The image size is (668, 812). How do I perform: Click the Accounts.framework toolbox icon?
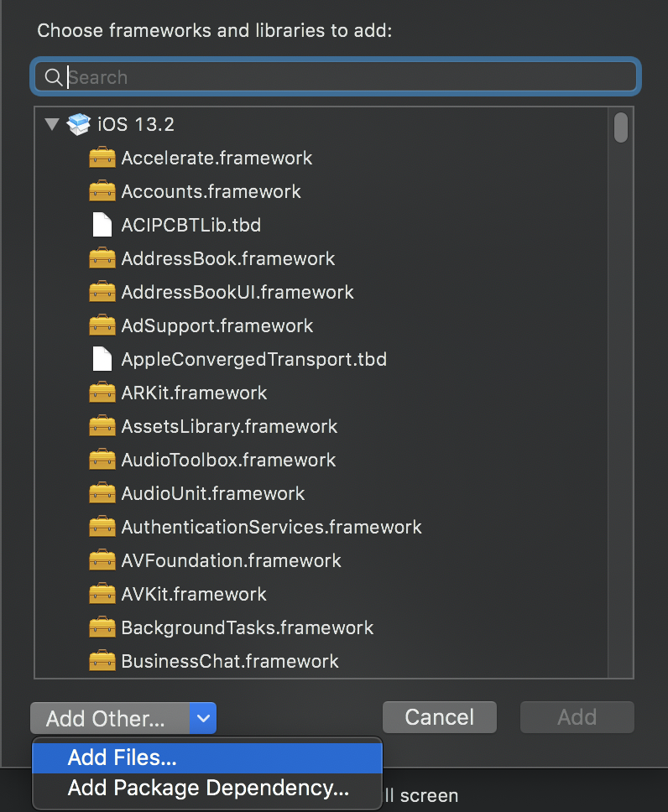[102, 191]
